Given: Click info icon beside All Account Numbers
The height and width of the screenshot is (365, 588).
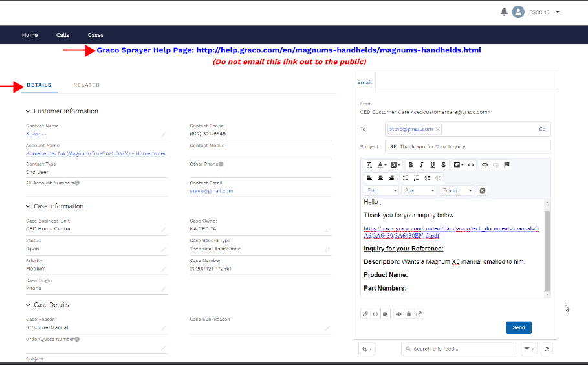Looking at the screenshot, I should [x=77, y=182].
